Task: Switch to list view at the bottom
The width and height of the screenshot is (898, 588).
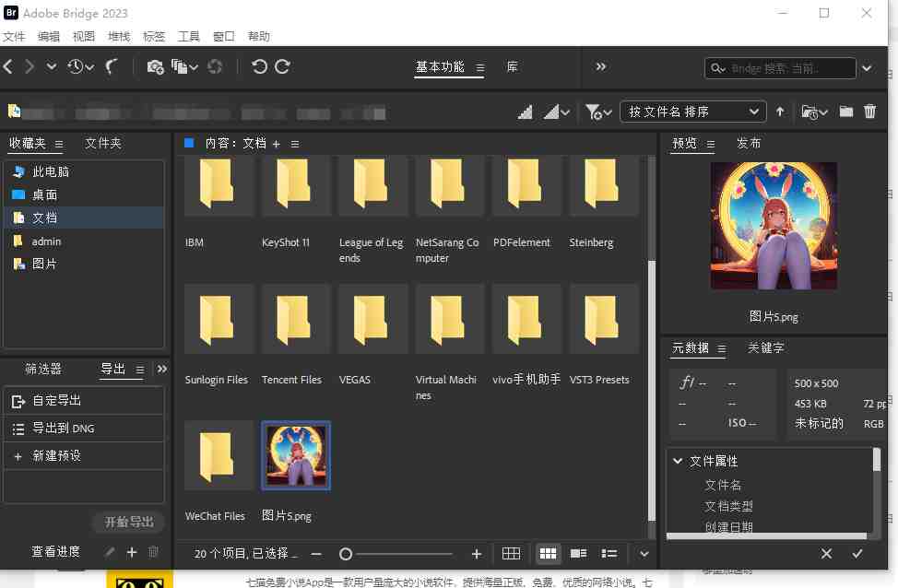Action: click(x=609, y=553)
